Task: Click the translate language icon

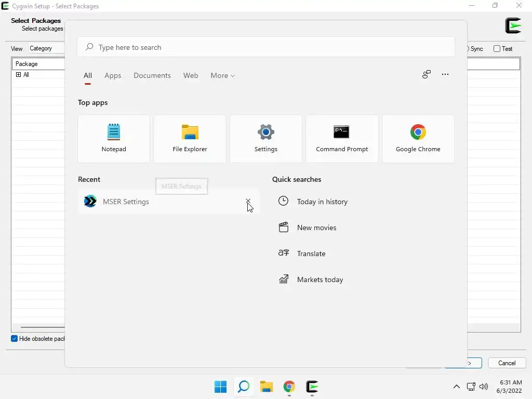Action: [x=283, y=253]
